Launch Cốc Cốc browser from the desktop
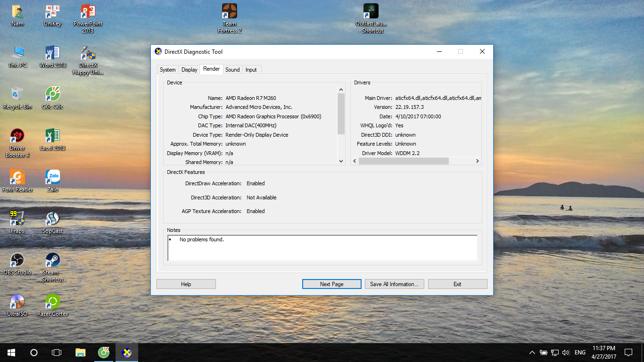The width and height of the screenshot is (644, 362). coord(52,99)
